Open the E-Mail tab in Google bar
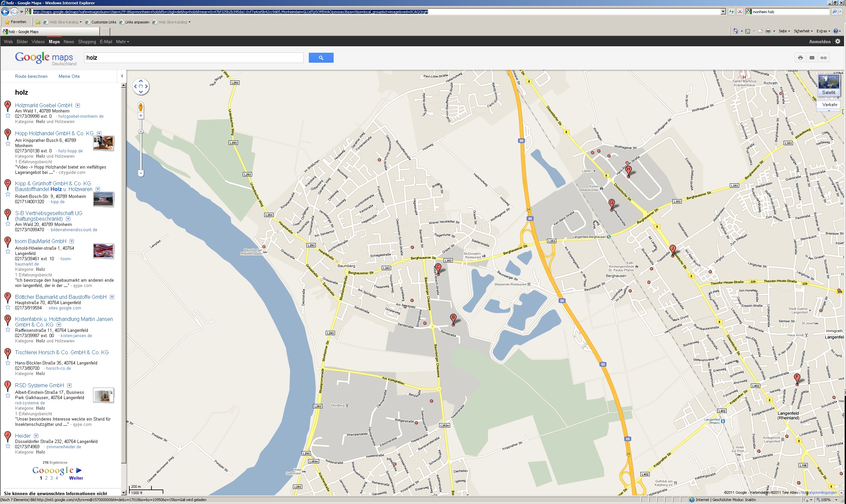 (x=106, y=42)
